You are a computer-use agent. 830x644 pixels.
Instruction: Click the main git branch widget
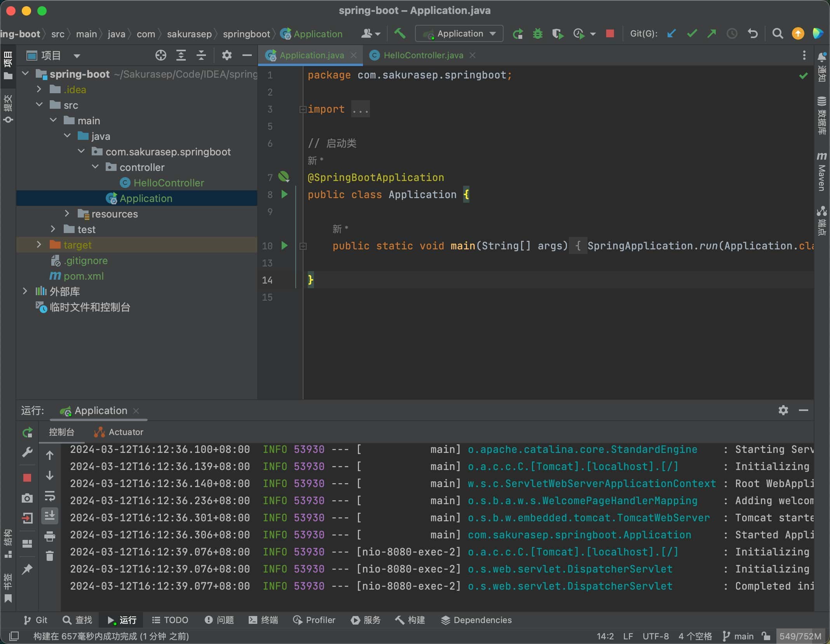tap(738, 636)
